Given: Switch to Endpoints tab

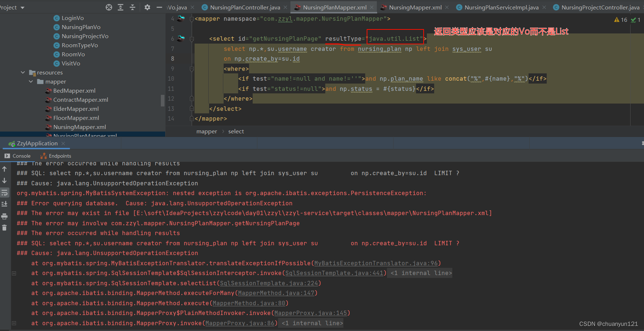Looking at the screenshot, I should pyautogui.click(x=56, y=156).
